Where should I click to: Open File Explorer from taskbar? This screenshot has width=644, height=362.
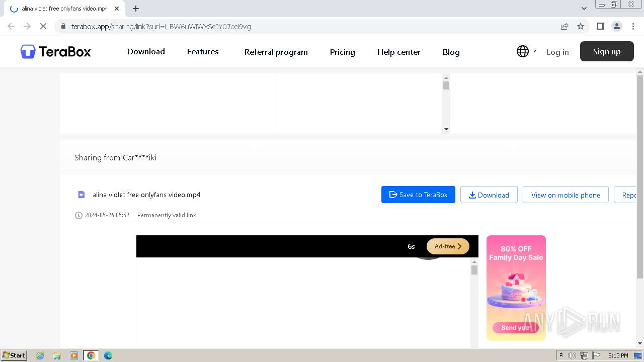point(57,355)
